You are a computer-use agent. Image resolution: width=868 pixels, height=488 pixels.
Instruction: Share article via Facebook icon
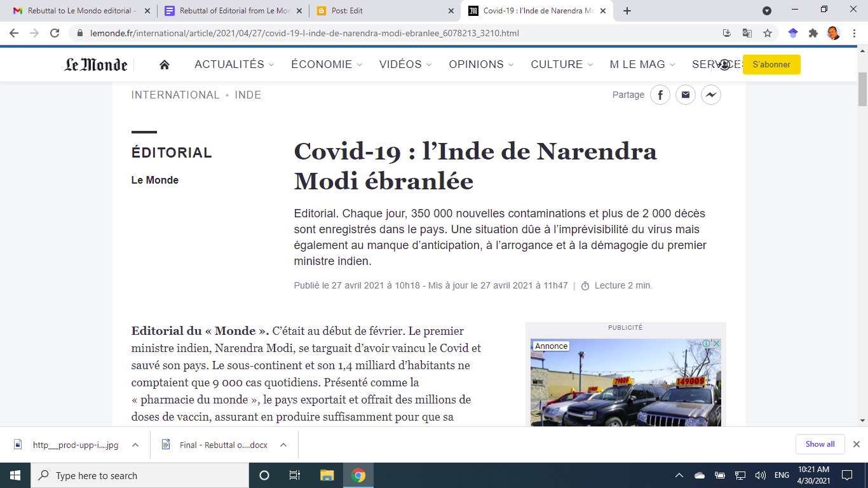[660, 95]
